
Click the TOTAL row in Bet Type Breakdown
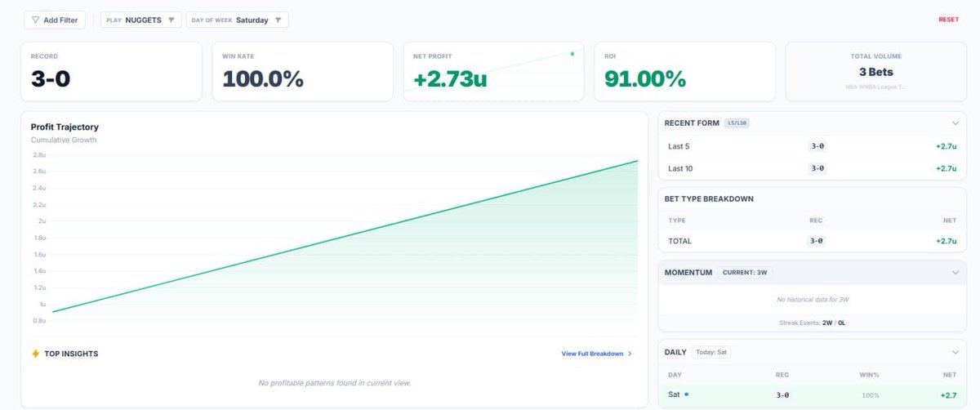[x=812, y=241]
